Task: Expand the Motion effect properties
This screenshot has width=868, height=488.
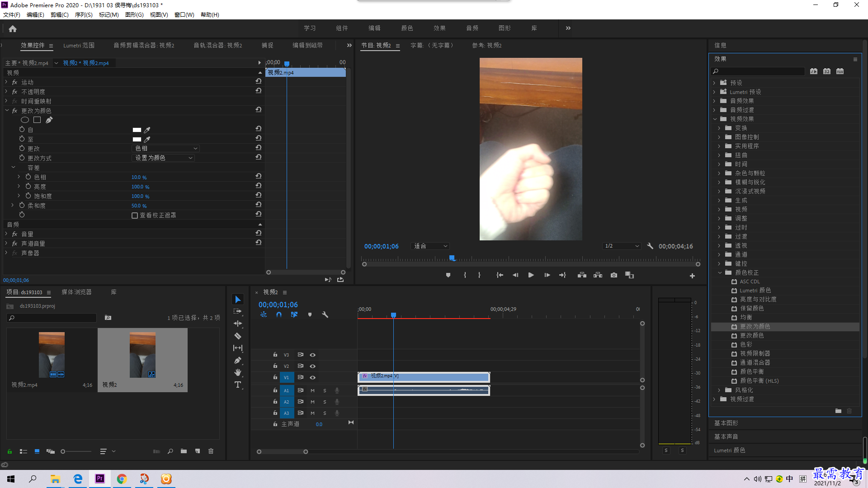Action: point(6,82)
